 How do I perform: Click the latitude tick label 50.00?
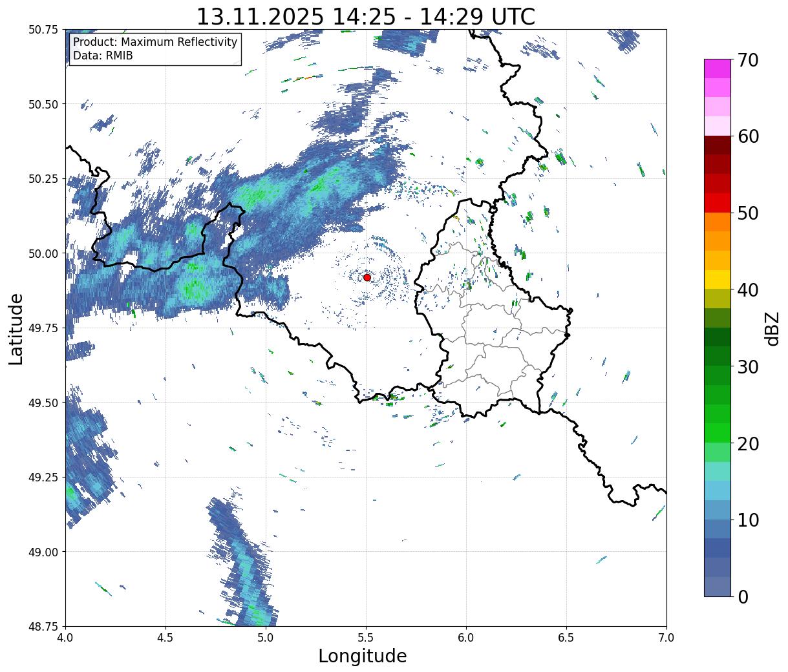click(43, 253)
